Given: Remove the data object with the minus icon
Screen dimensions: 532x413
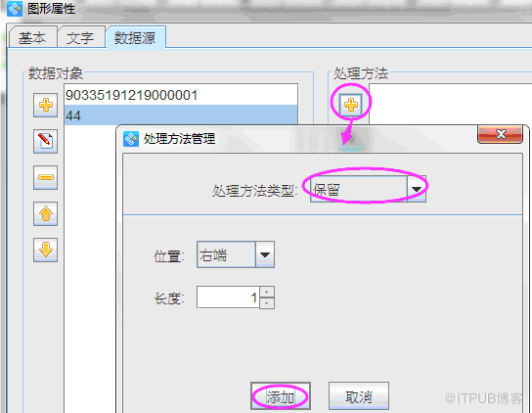Looking at the screenshot, I should point(45,177).
